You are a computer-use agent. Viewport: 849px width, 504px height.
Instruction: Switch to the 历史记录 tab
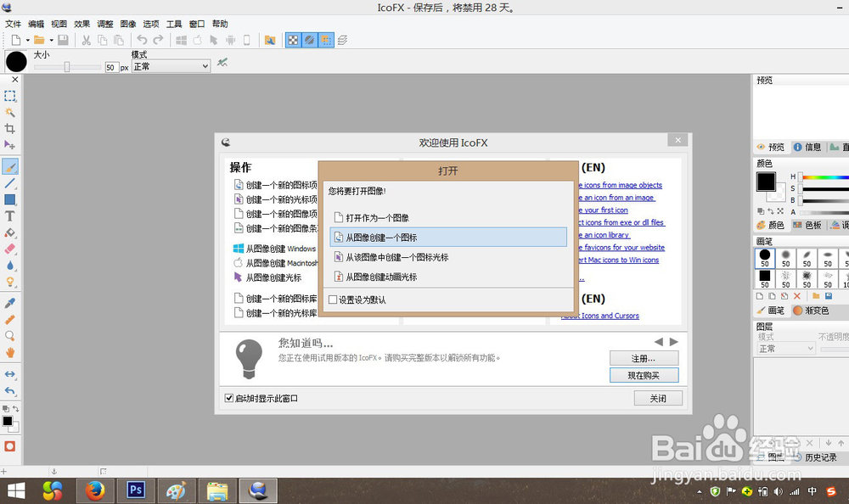pyautogui.click(x=815, y=457)
